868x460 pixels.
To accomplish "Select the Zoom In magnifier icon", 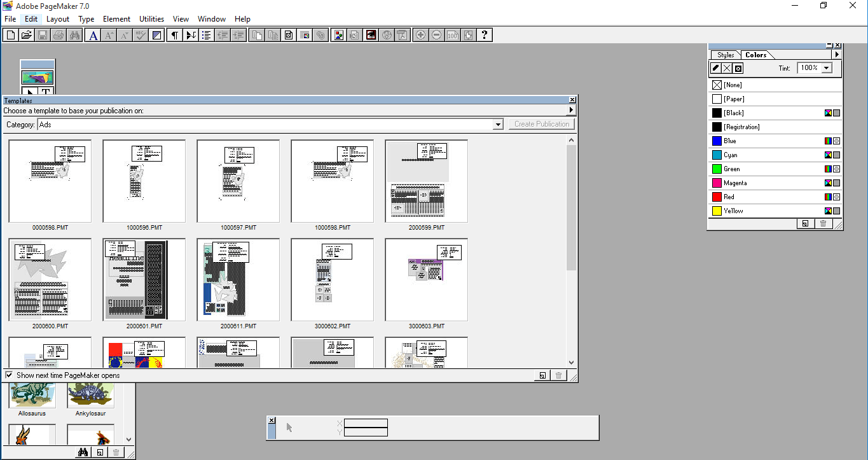I will (x=420, y=35).
